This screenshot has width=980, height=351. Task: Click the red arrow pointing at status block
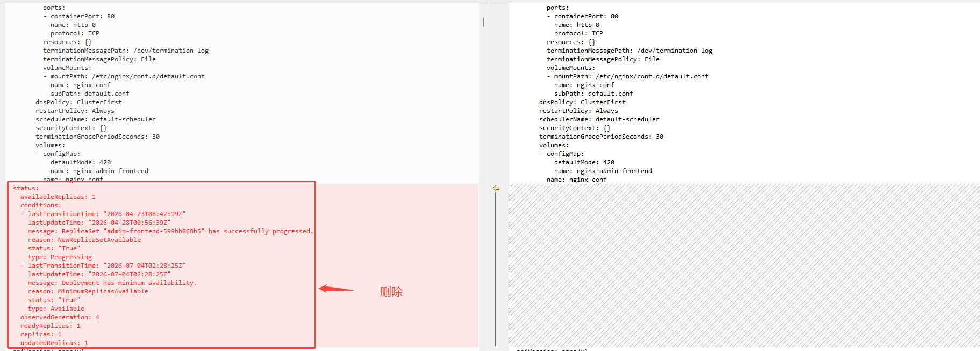pos(336,289)
